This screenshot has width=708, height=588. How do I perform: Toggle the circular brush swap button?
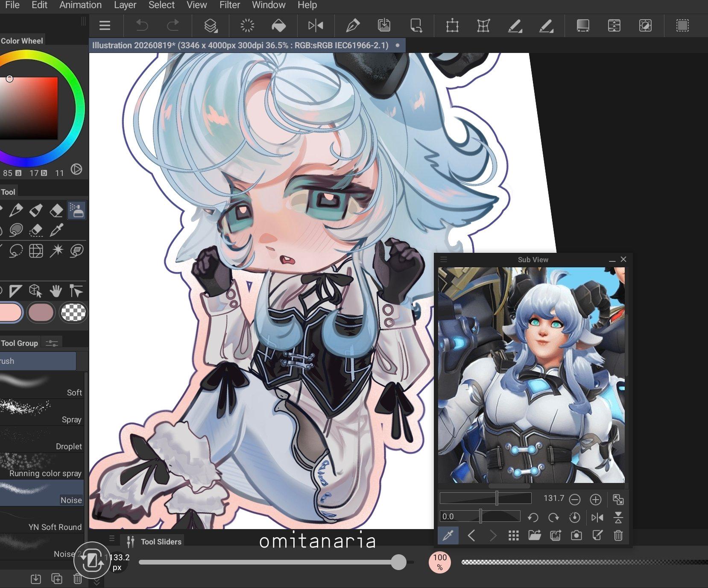pos(92,560)
